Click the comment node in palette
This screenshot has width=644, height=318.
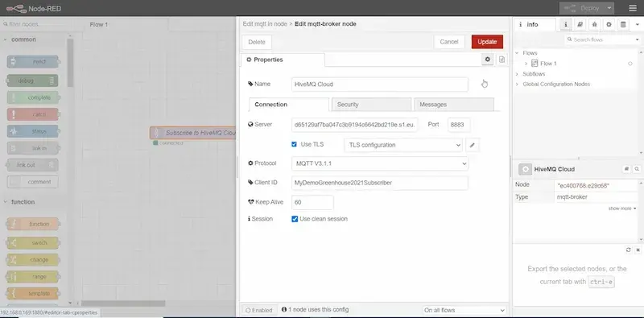click(x=33, y=182)
